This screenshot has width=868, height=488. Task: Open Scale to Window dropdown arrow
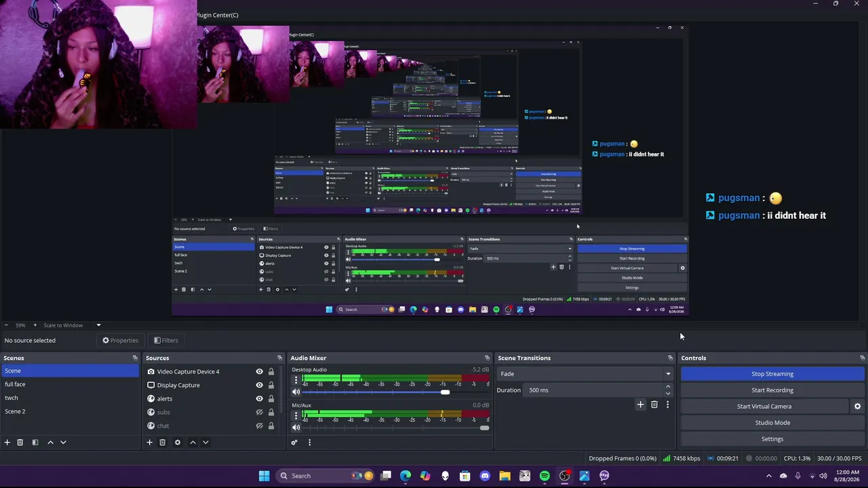(x=98, y=325)
